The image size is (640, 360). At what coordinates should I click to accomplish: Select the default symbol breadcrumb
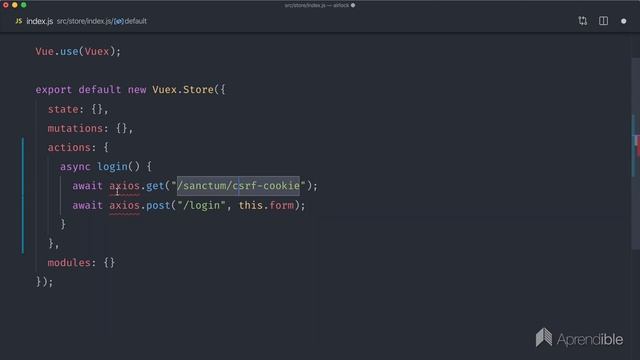pos(136,21)
